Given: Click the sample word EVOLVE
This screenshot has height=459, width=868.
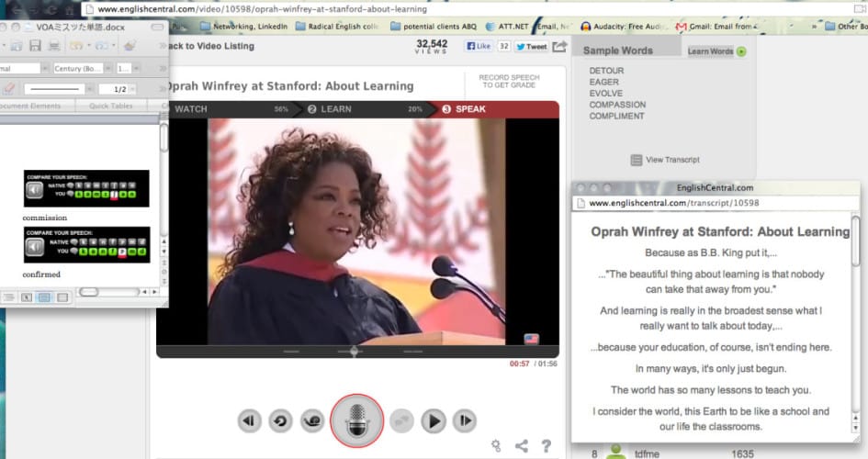Looking at the screenshot, I should [x=605, y=94].
